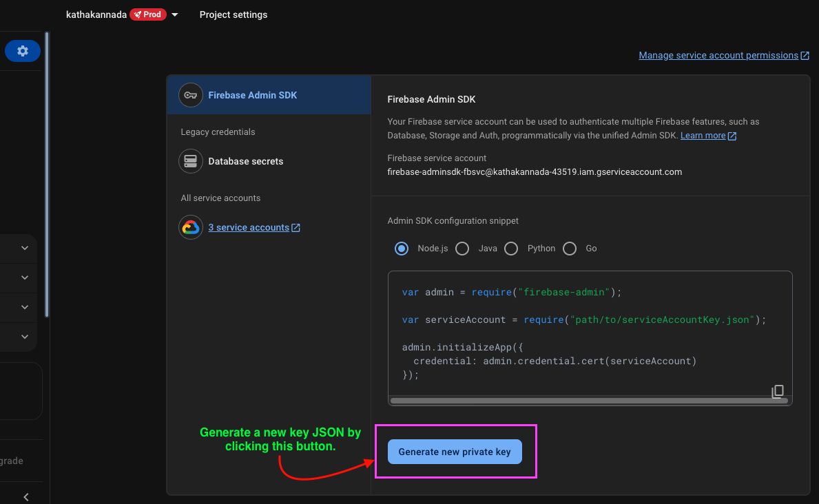Viewport: 819px width, 504px height.
Task: Click the red Prod environment badge
Action: pyautogui.click(x=148, y=14)
